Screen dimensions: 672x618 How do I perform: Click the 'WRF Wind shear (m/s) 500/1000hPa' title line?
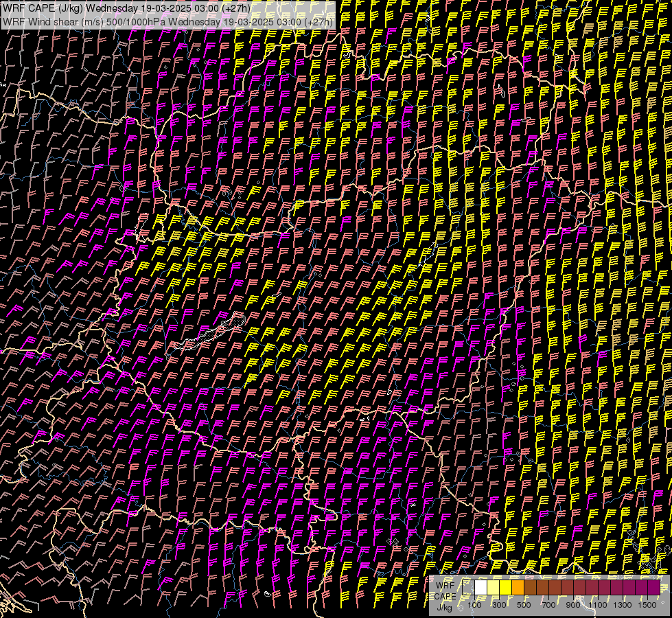[x=167, y=22]
